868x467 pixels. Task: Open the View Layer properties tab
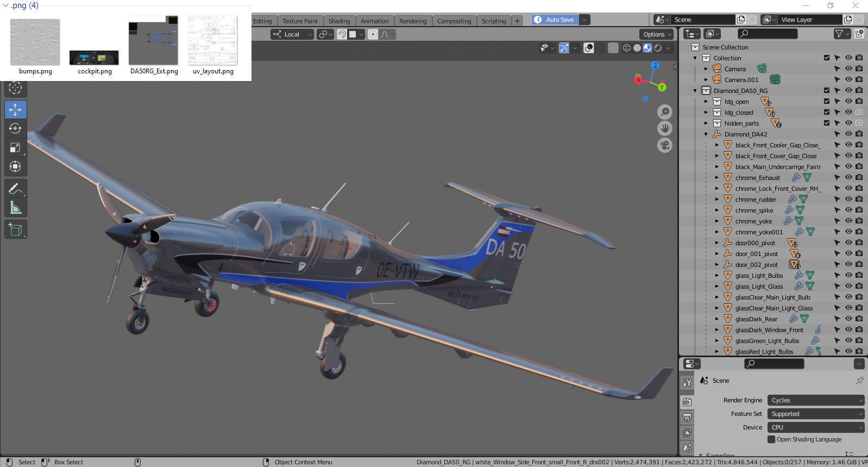pos(687,433)
